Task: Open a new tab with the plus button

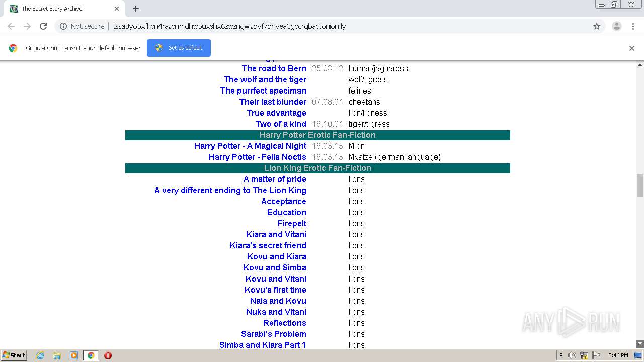Action: click(136, 9)
